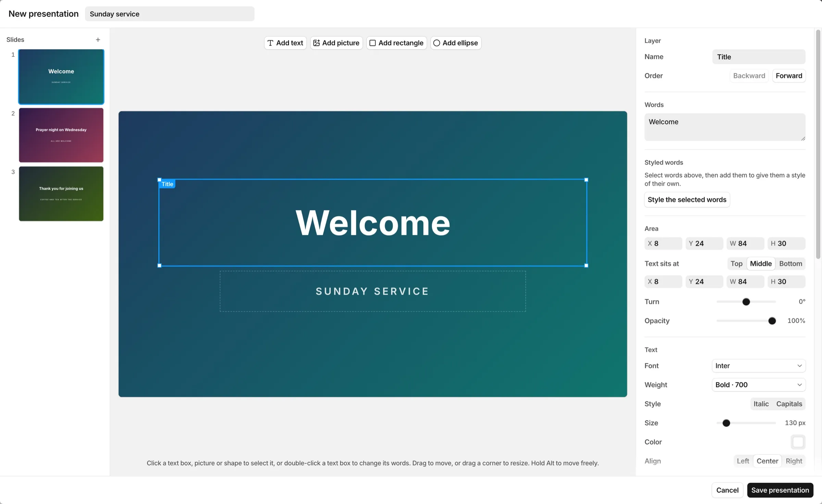Align text Right
Image resolution: width=822 pixels, height=504 pixels.
pyautogui.click(x=794, y=461)
